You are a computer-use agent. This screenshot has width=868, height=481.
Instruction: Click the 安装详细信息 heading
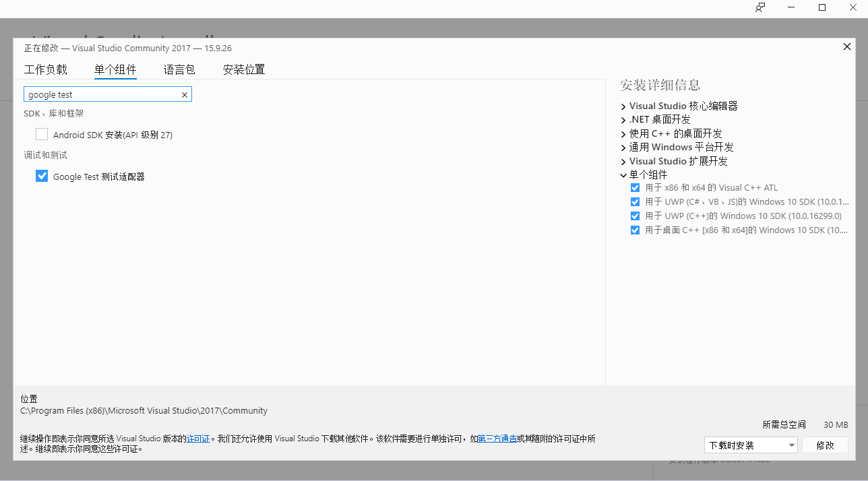click(660, 85)
